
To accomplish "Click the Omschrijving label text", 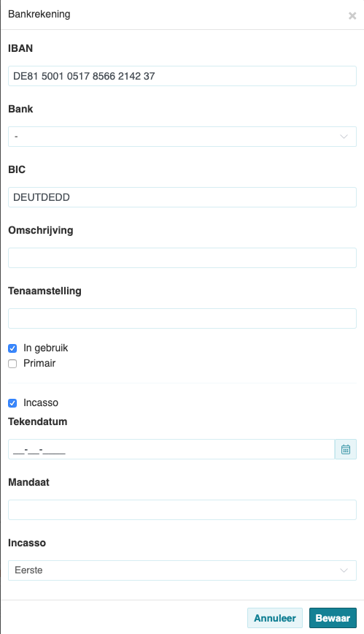I will (41, 231).
